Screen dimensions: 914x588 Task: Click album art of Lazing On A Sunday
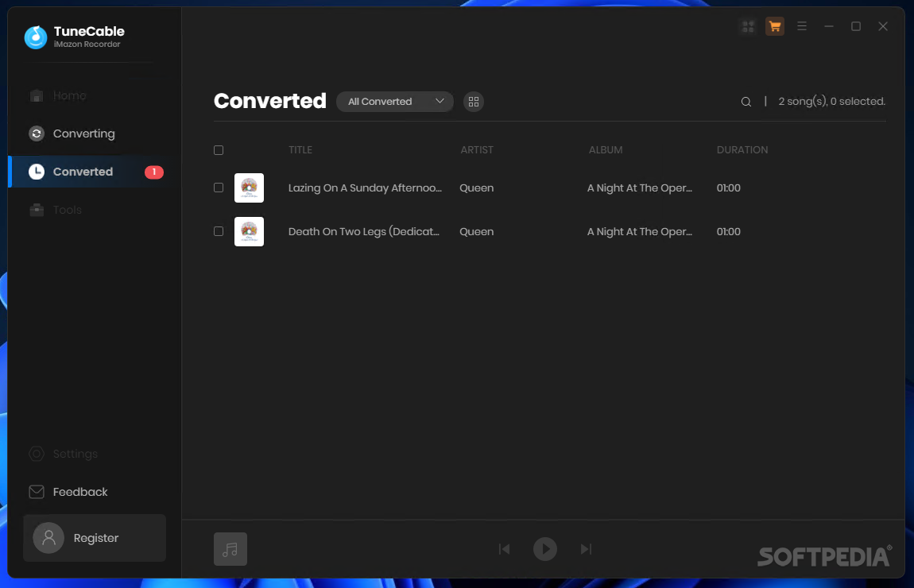coord(249,188)
